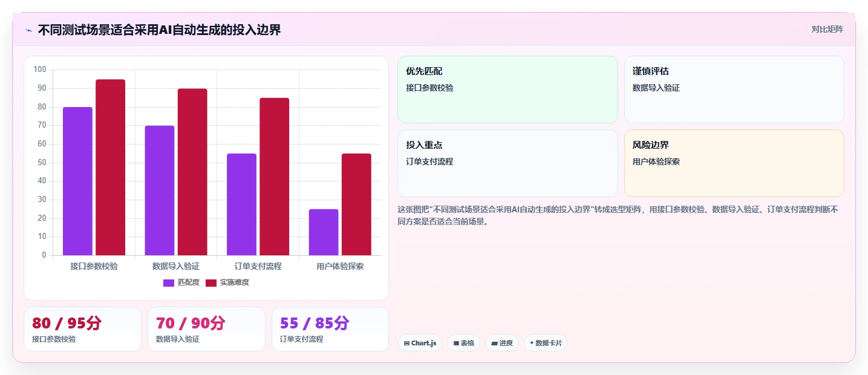868x375 pixels.
Task: Select the 70 / 90分 stat card
Action: pyautogui.click(x=206, y=329)
